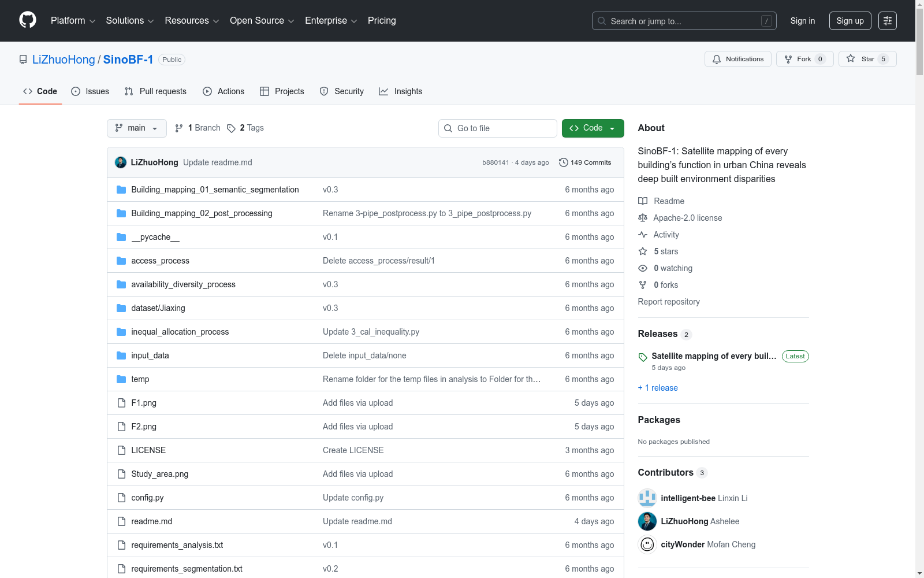
Task: Open folder icon for access_process
Action: (x=121, y=261)
